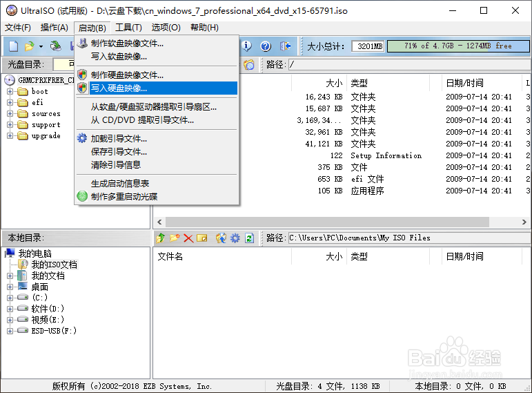532x393 pixels.
Task: Click the horizontal scrollbar of image file list
Action: click(327, 222)
